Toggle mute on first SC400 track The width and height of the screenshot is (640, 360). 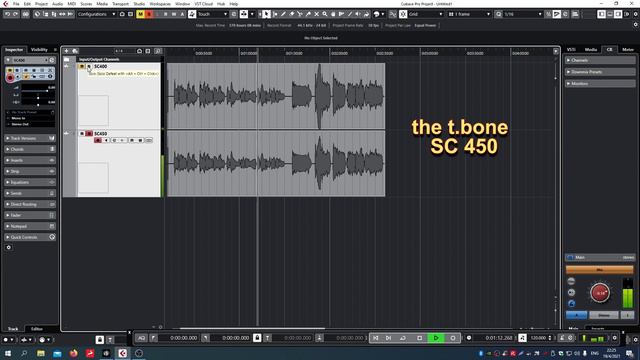82,66
